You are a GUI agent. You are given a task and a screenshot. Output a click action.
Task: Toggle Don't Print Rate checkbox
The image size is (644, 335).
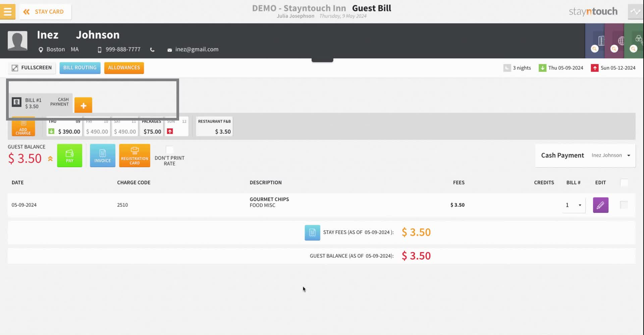[x=170, y=150]
